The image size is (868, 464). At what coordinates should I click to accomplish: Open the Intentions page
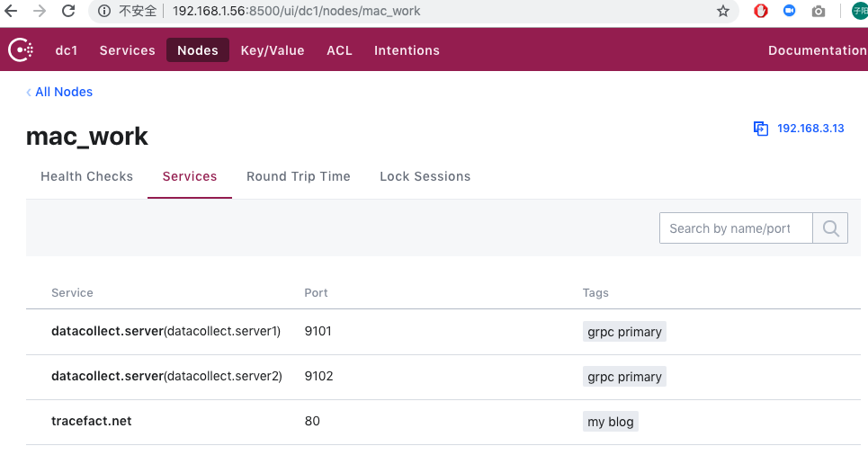pos(407,50)
